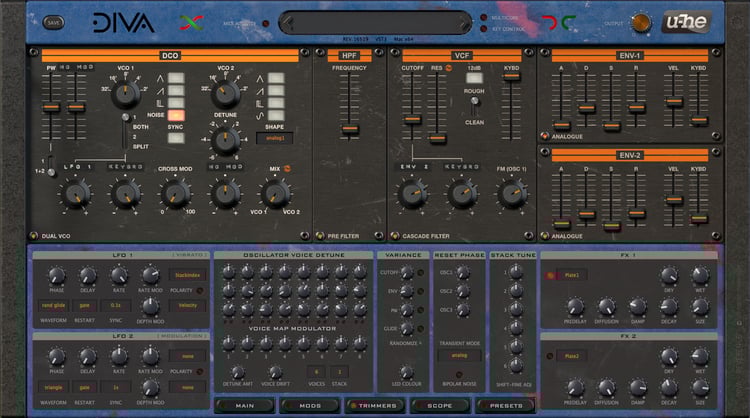Toggle the VCF 12dB switch
The height and width of the screenshot is (418, 750).
[474, 78]
